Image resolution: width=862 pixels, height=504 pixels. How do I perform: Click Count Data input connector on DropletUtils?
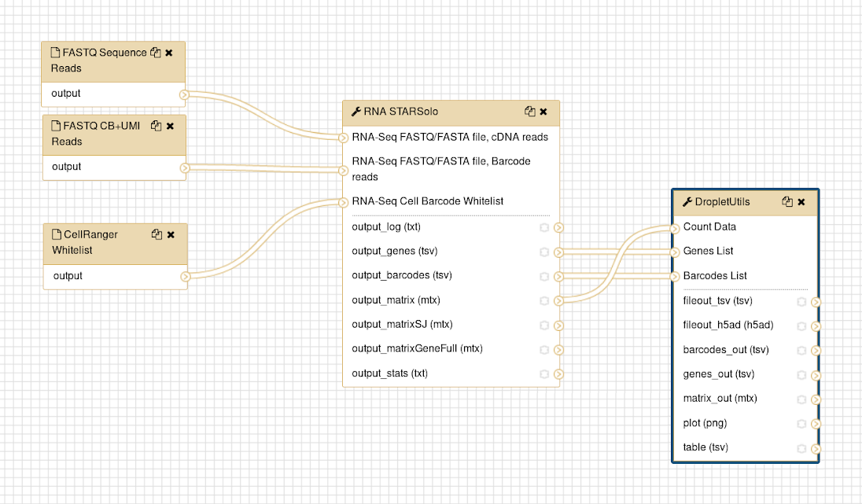[x=675, y=228]
